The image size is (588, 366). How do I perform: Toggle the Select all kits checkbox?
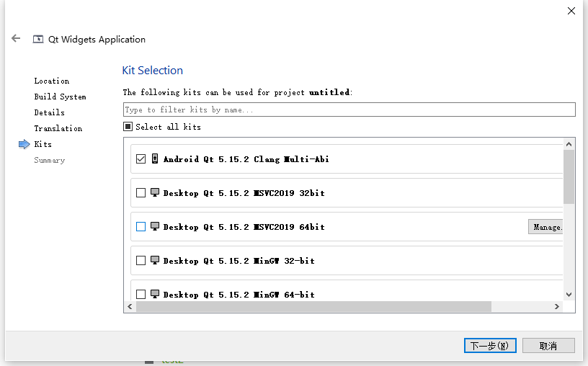128,126
